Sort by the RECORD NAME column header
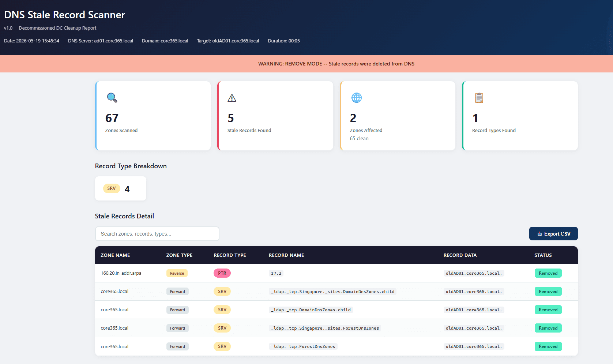The image size is (613, 364). point(286,255)
